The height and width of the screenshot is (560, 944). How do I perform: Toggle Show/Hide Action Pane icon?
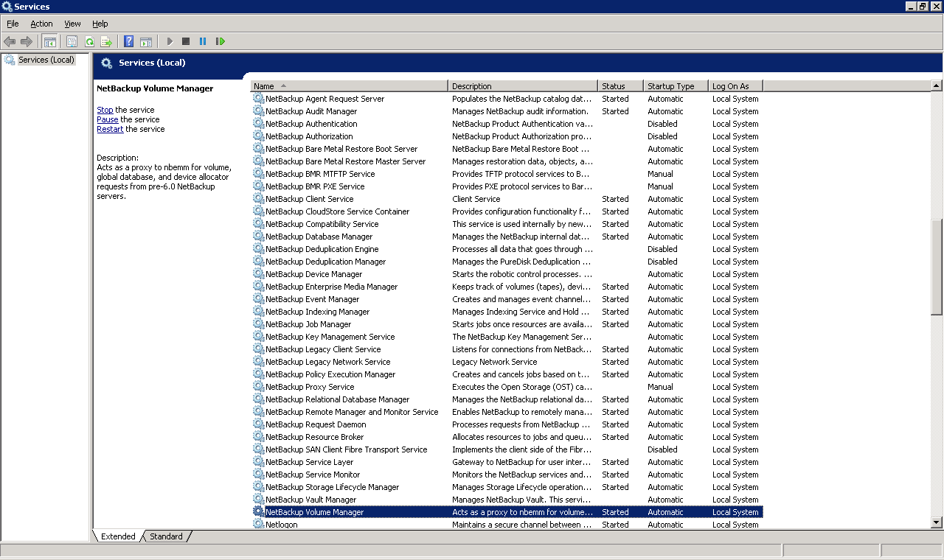click(x=146, y=41)
